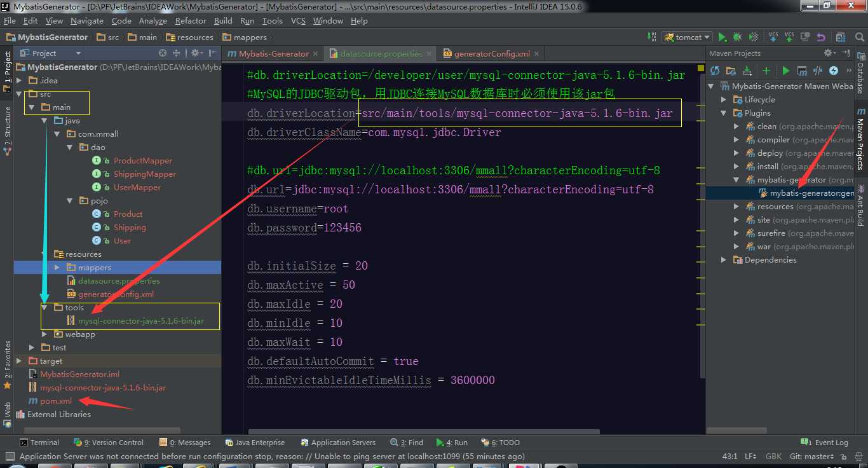Select mybatis-generator:generate goal
This screenshot has height=468, width=868.
pos(811,193)
